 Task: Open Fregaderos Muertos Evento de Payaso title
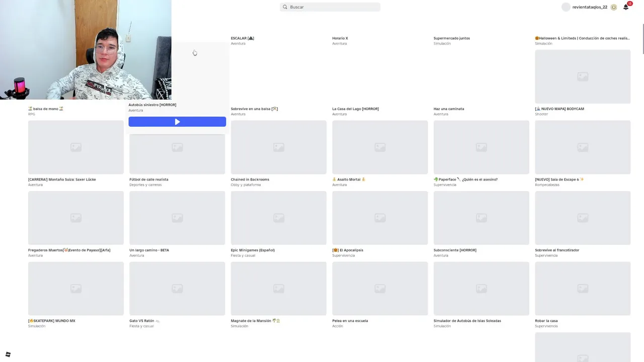coord(69,250)
